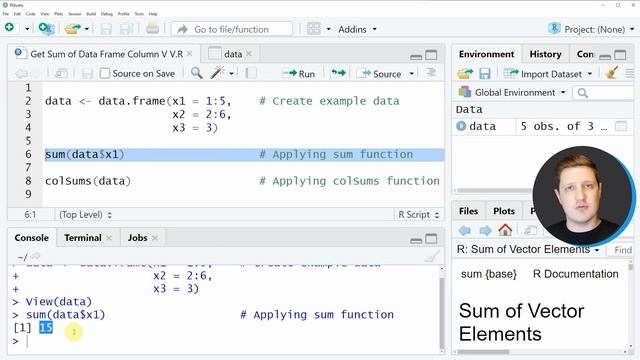Screen dimensions: 640x360
Task: Open the Edit menu
Action: pyautogui.click(x=17, y=14)
